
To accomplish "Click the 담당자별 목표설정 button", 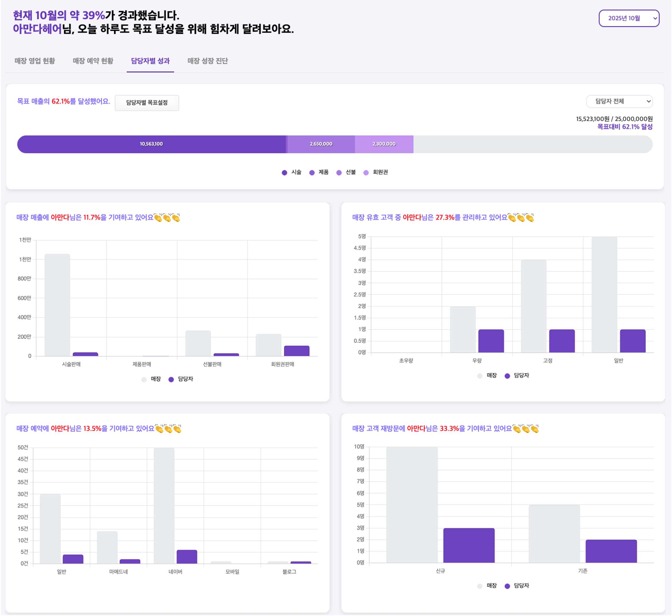I will (x=147, y=103).
